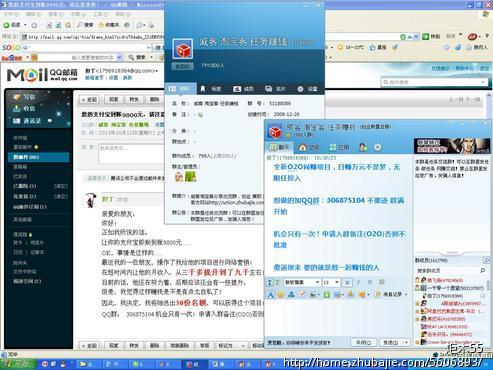Click the Back (返回) button above mail
Screen dimensions: 493x370
point(90,99)
